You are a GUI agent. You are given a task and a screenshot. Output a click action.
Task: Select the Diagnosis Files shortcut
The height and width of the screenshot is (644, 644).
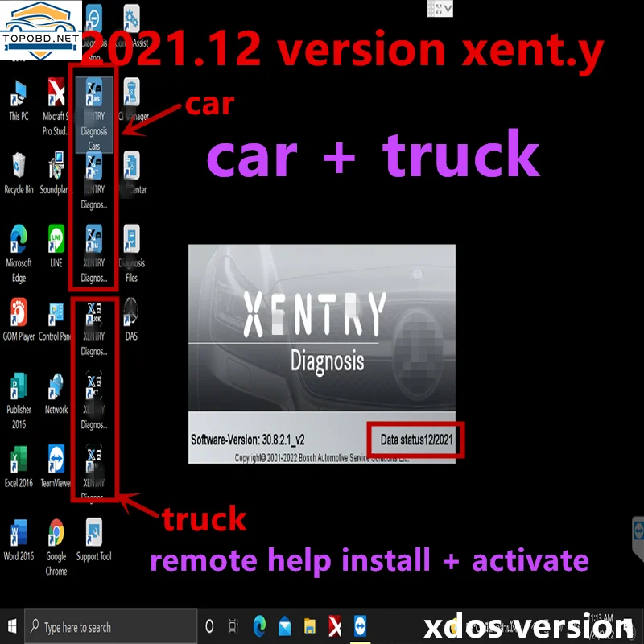coord(131,254)
